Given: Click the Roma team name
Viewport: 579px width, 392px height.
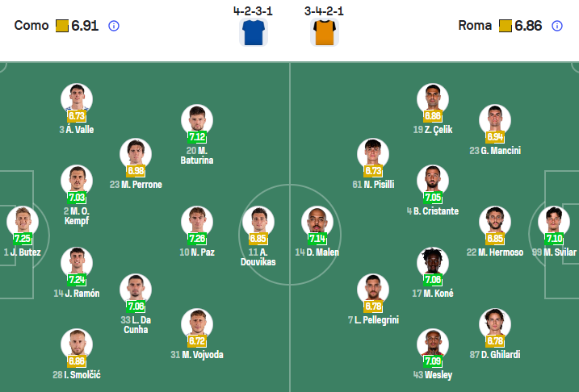Looking at the screenshot, I should [475, 26].
